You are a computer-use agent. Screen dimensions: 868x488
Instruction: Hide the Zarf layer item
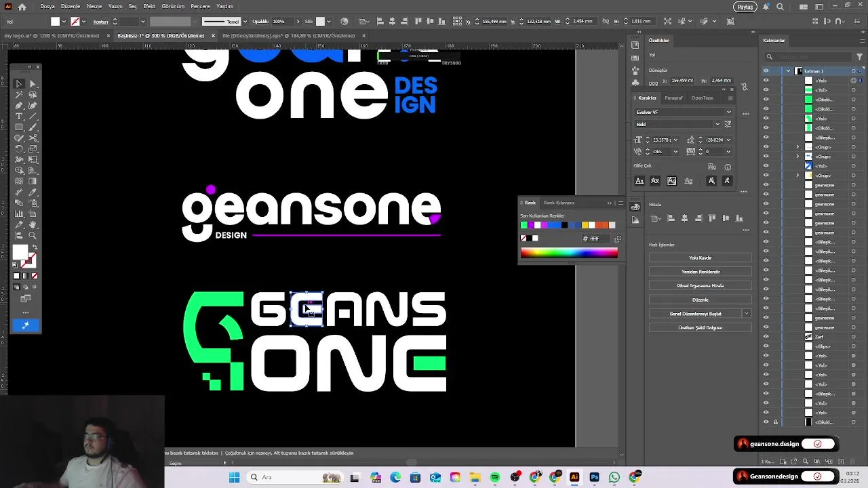[x=766, y=337]
